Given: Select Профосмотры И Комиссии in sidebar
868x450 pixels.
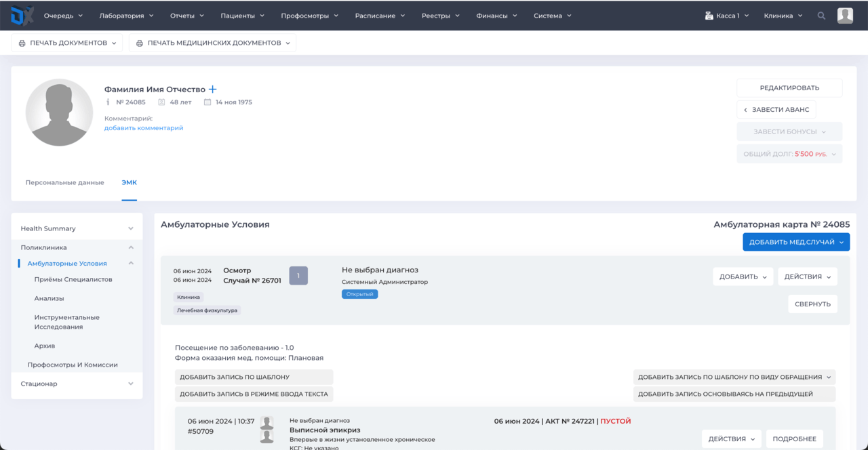Looking at the screenshot, I should point(73,365).
